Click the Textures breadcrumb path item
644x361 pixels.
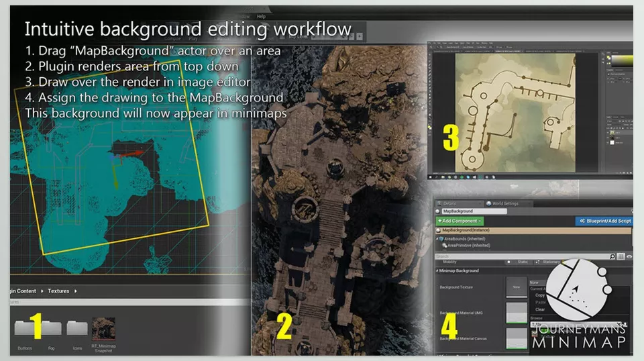pos(57,291)
